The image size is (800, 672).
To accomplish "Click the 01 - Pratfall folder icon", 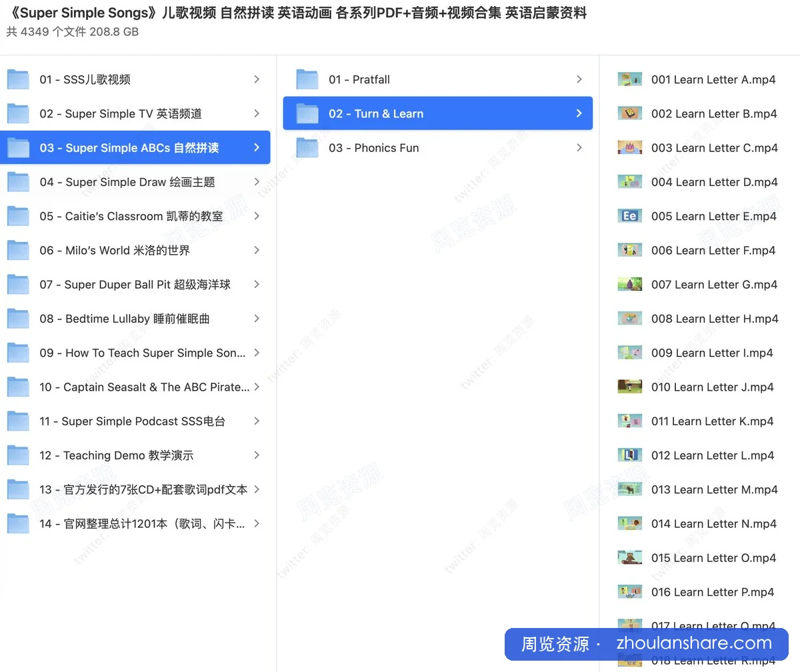I will coord(307,79).
